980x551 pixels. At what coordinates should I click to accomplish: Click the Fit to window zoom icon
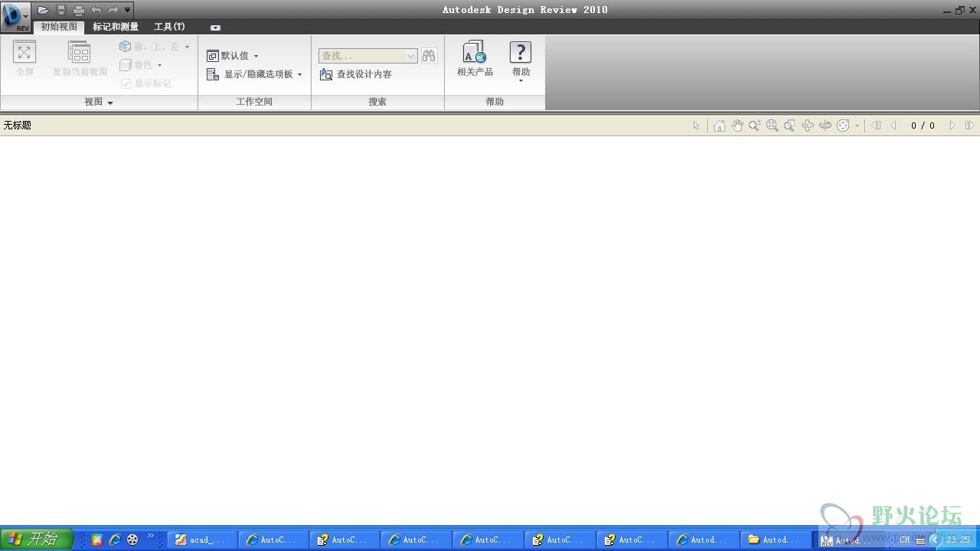pyautogui.click(x=772, y=126)
